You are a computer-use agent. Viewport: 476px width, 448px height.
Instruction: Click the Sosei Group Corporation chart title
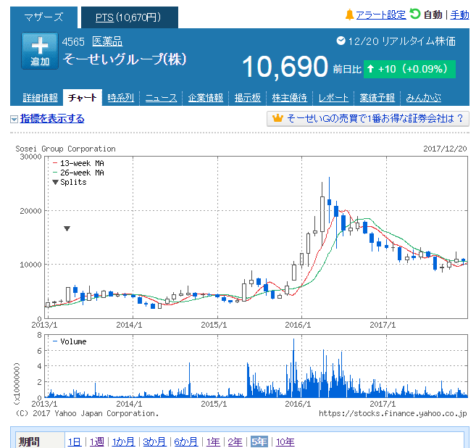[x=66, y=149]
